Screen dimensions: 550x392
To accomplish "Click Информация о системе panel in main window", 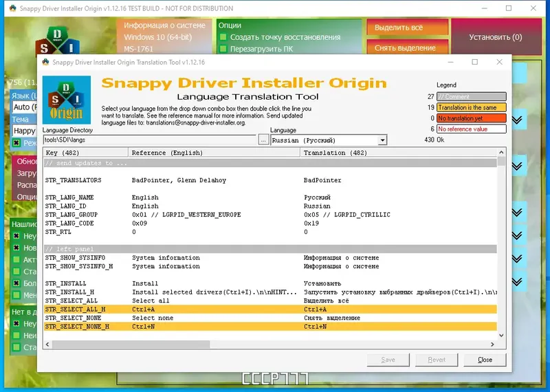I will [164, 36].
